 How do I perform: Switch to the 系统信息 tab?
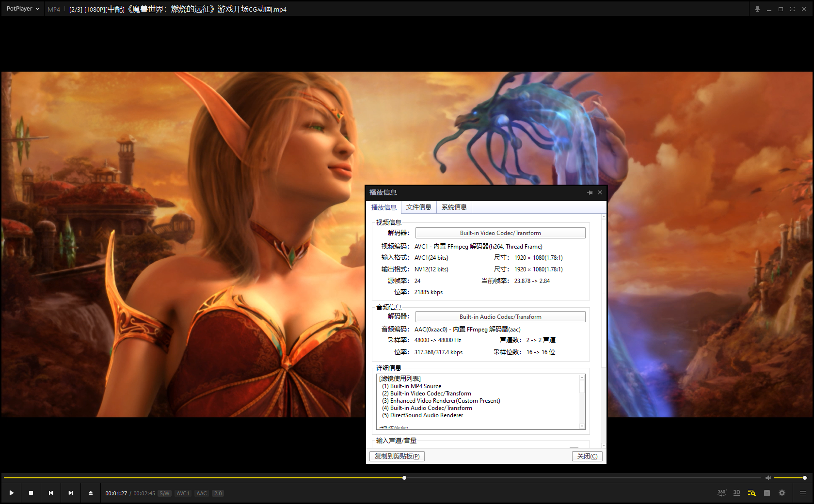point(454,207)
